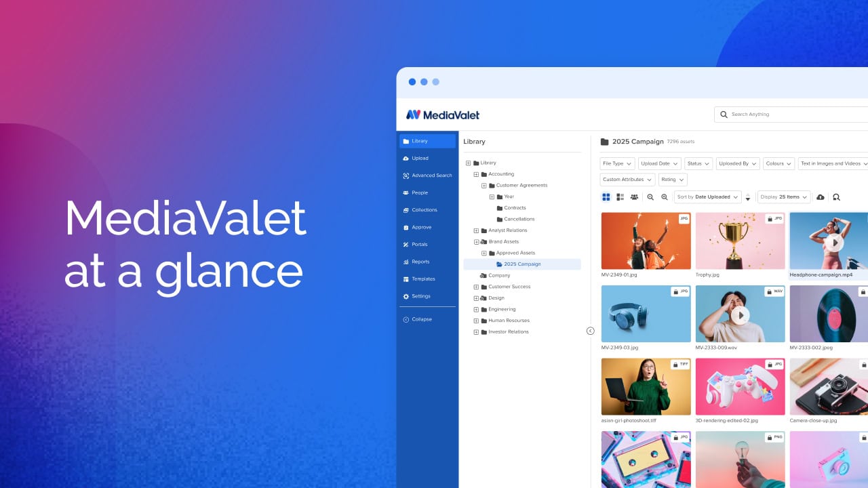Click lock icon on MV-2349-03.jpg thumbnail
This screenshot has height=488, width=868.
coord(676,291)
